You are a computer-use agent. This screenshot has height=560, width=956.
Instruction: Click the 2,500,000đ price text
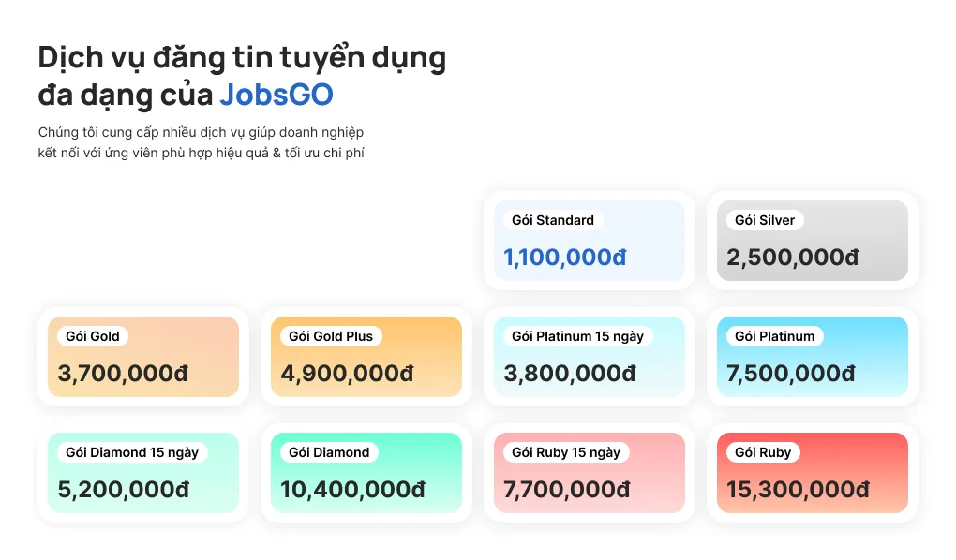pyautogui.click(x=793, y=258)
